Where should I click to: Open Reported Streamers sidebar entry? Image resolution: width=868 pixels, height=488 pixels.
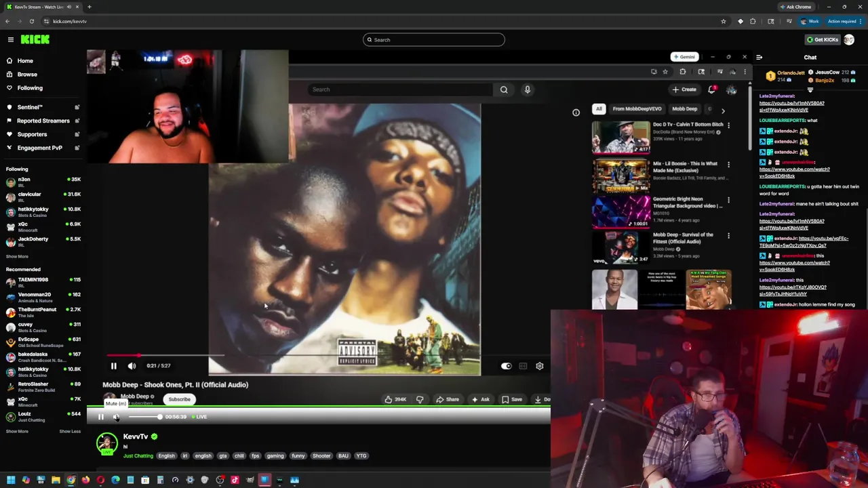tap(43, 121)
